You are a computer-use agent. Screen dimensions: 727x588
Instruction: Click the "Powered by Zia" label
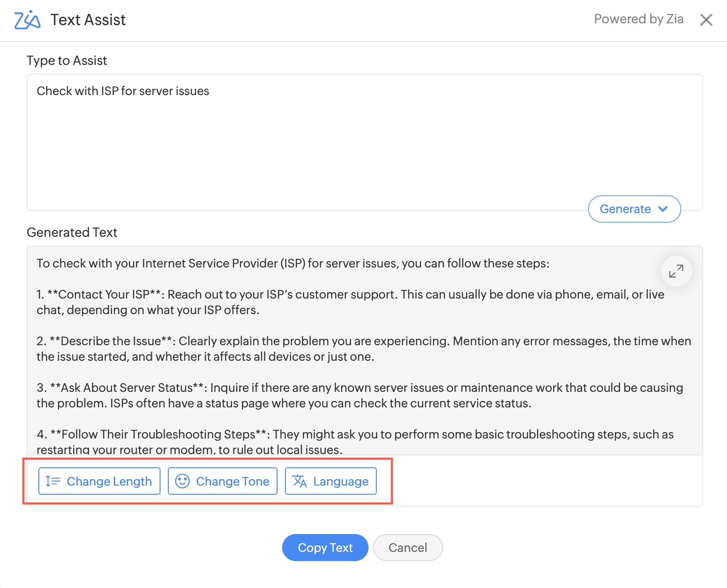click(638, 19)
